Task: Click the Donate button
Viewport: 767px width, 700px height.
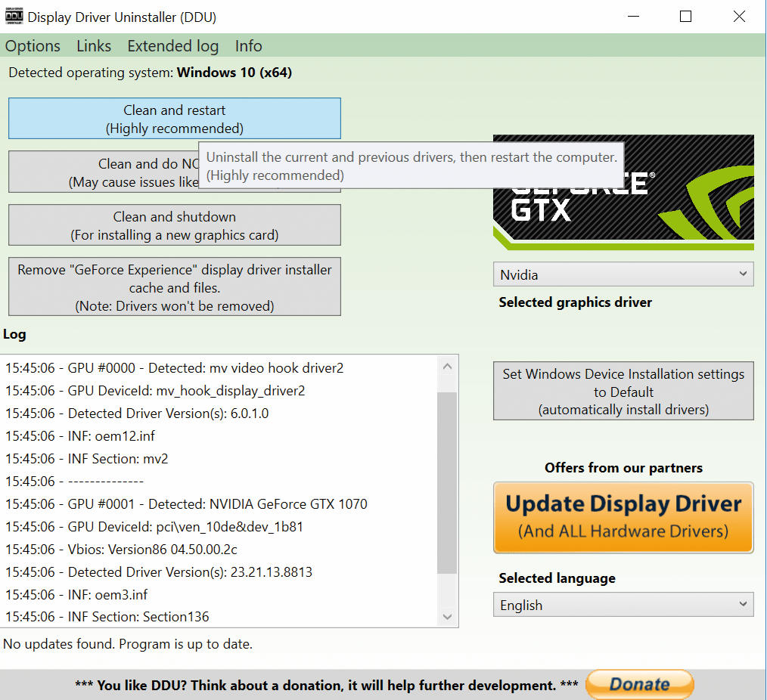Action: pos(639,684)
